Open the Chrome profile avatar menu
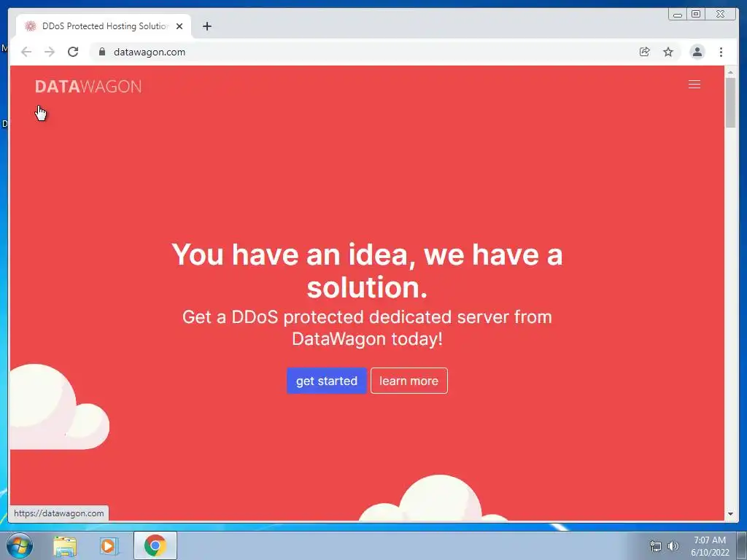 tap(697, 52)
